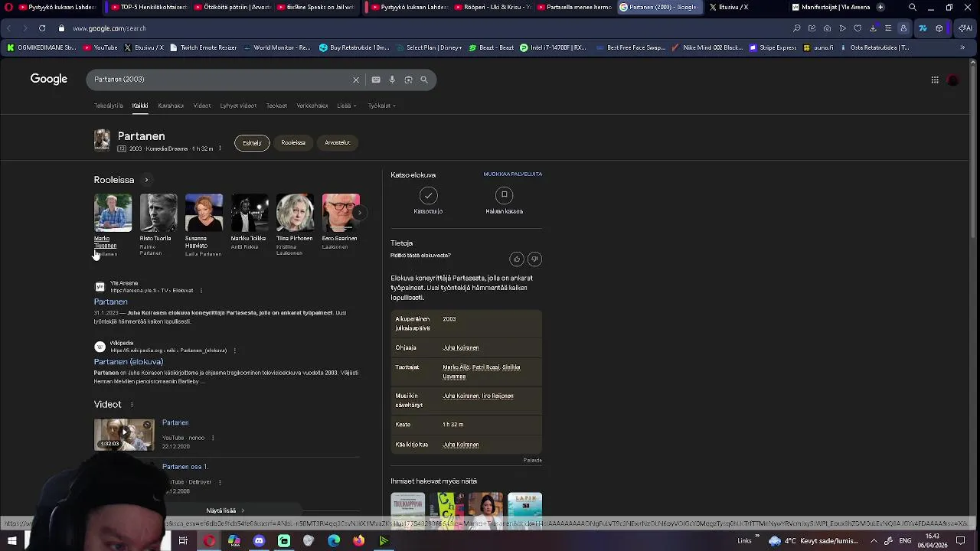The image size is (980, 551).
Task: Open Eero Saarinen cast photo
Action: pyautogui.click(x=341, y=213)
